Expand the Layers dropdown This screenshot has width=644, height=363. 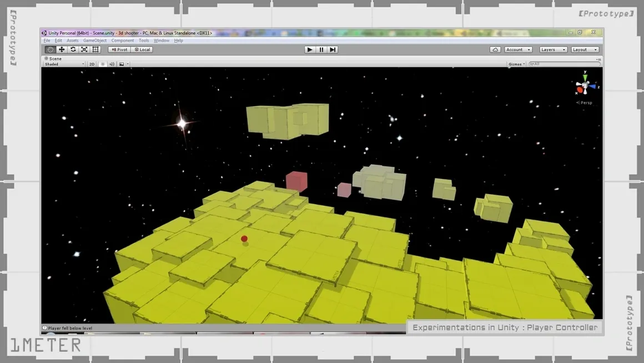coord(553,49)
